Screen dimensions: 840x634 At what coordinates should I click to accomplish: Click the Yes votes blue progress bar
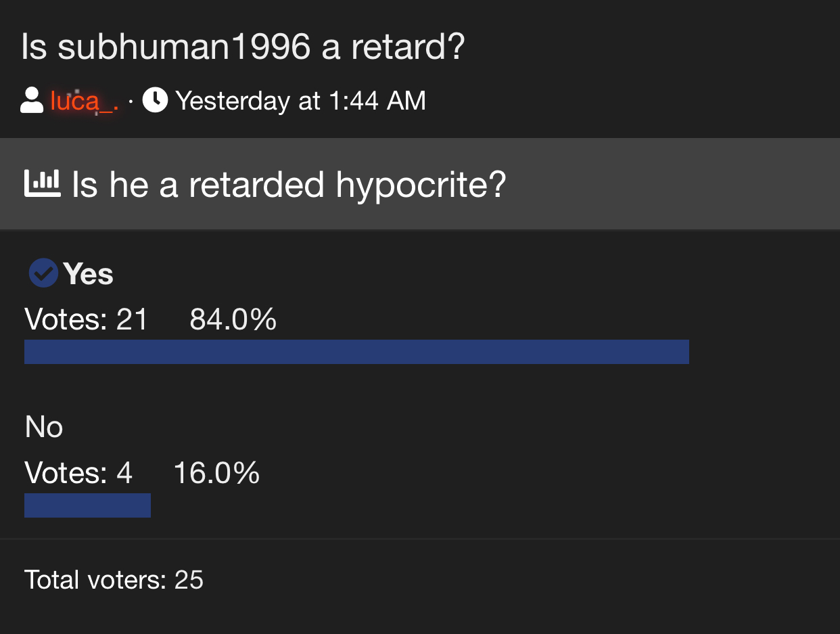(x=356, y=352)
